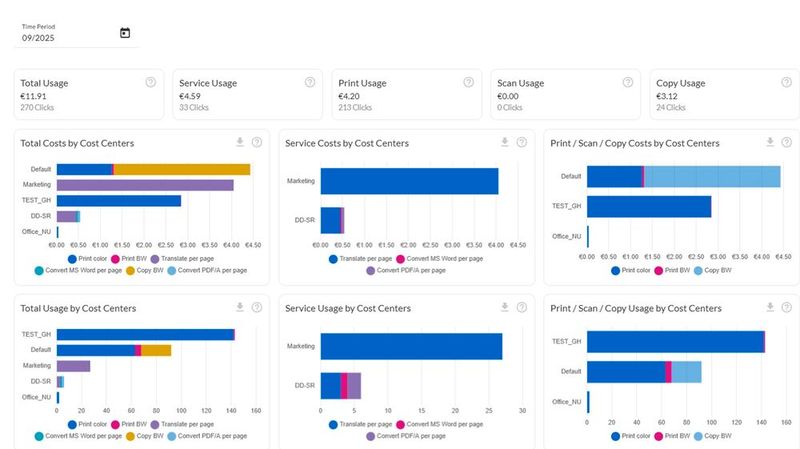
Task: Open help for Total Usage by Cost Centers
Action: (x=257, y=307)
